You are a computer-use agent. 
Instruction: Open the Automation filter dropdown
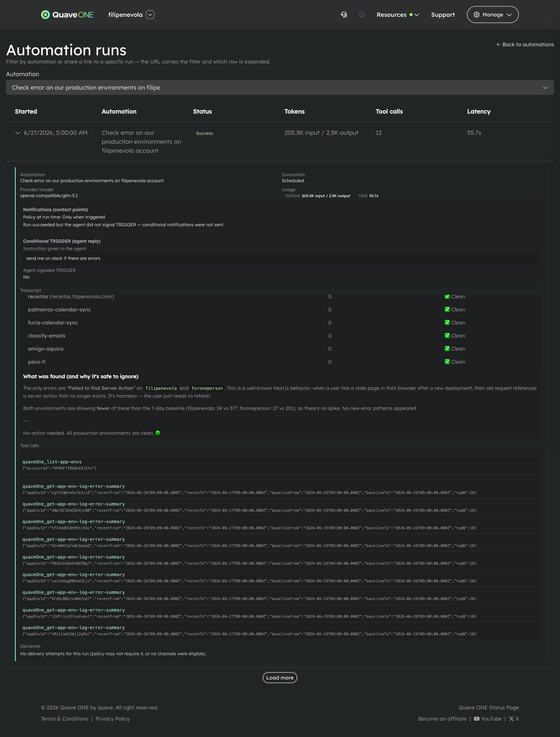[x=280, y=87]
